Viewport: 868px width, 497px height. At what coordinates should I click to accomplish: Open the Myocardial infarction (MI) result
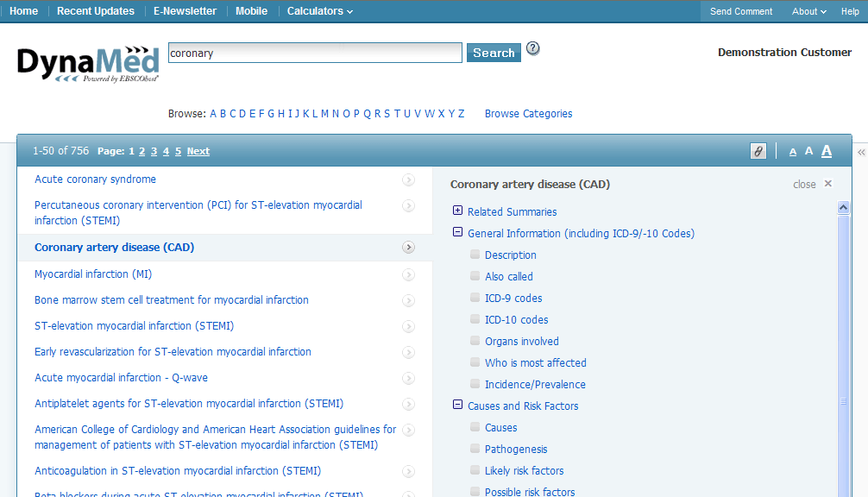coord(93,274)
